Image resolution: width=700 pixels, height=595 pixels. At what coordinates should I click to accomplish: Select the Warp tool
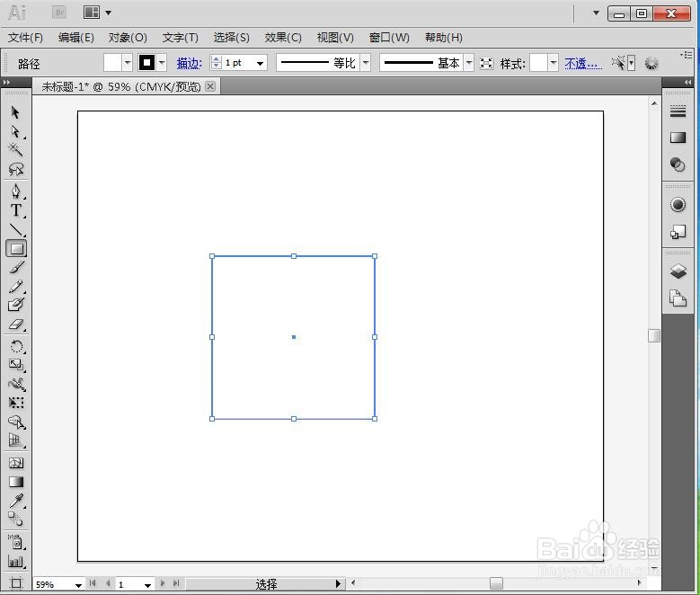15,384
